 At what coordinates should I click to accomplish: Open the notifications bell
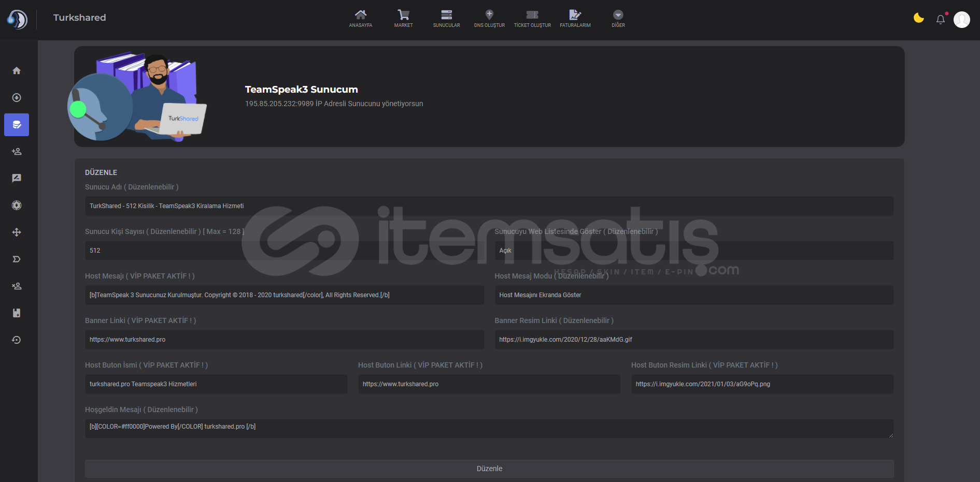tap(941, 19)
